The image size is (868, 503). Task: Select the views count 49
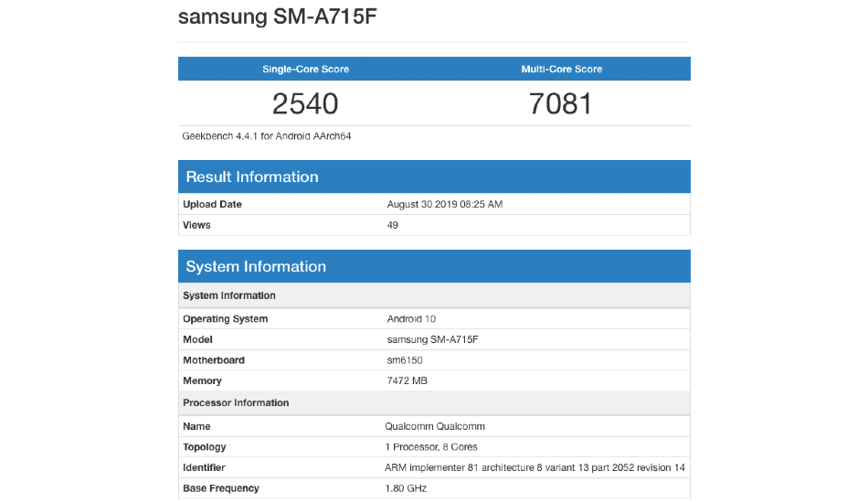click(393, 225)
